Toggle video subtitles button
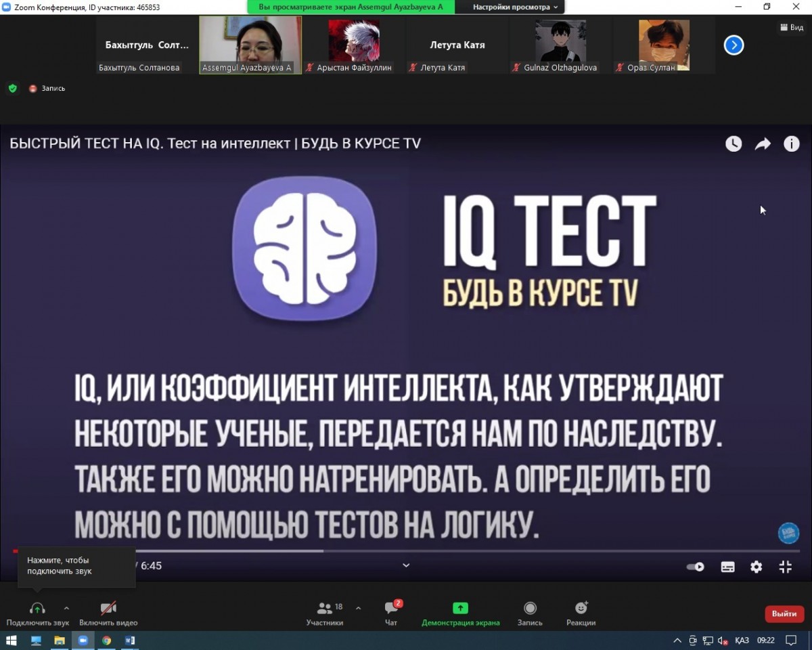The width and height of the screenshot is (812, 650). [x=727, y=567]
